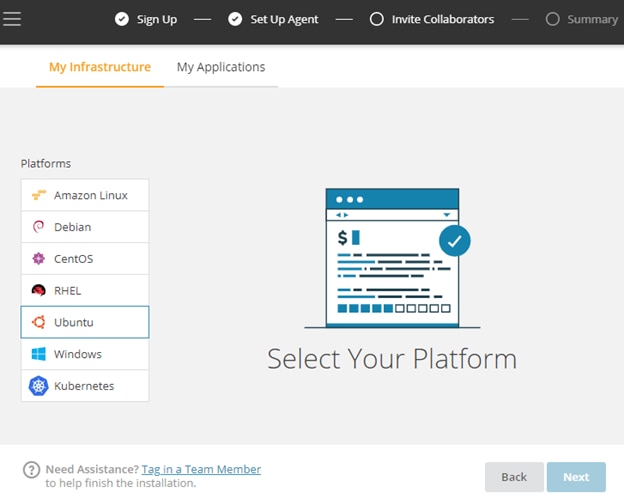Open the My Infrastructure tab
The height and width of the screenshot is (499, 624).
coord(100,67)
